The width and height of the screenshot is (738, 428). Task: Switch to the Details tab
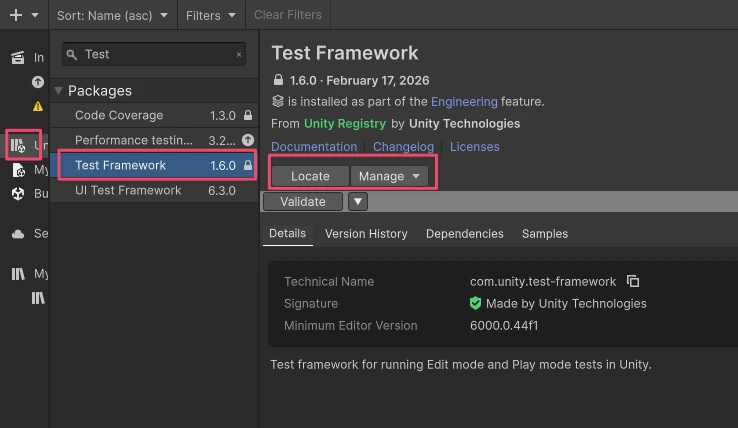point(287,234)
